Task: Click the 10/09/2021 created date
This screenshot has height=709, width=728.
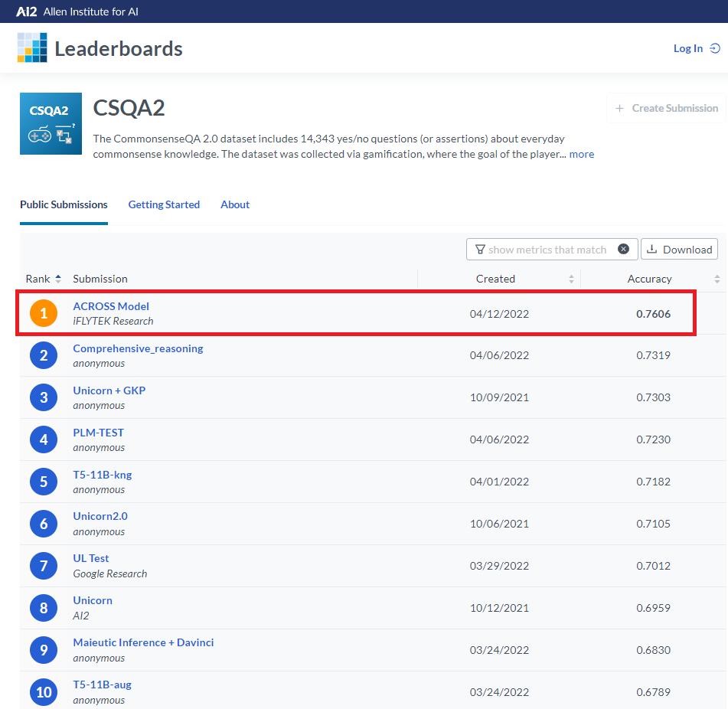Action: tap(499, 397)
